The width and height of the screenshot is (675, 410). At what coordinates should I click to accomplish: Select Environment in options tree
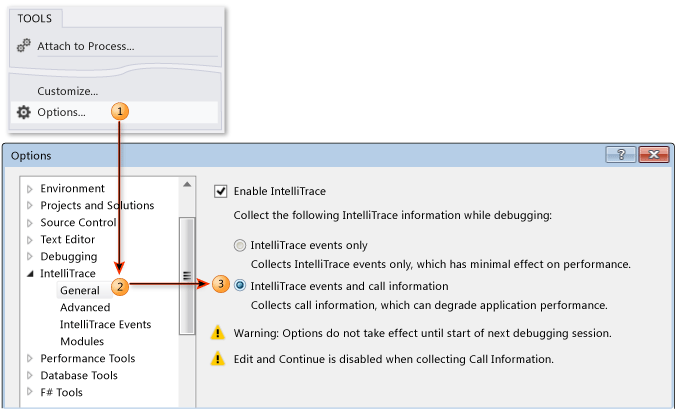(x=72, y=189)
